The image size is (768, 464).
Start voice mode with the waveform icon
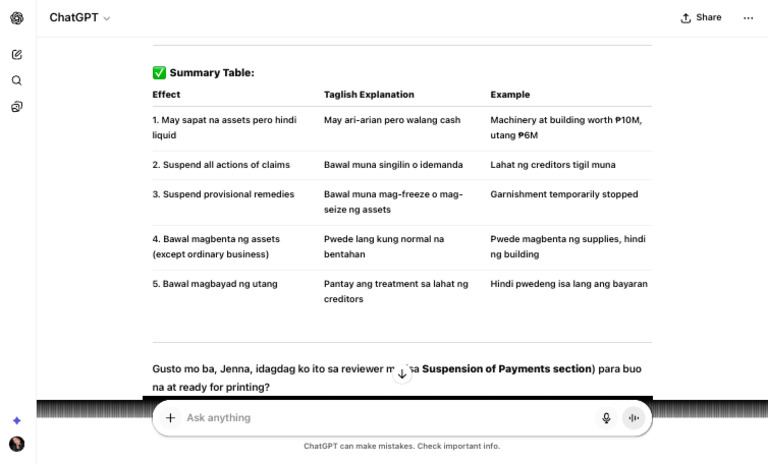tap(634, 418)
